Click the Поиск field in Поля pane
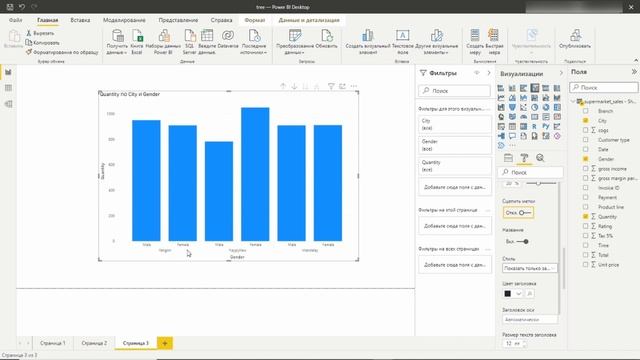Image resolution: width=640 pixels, height=360 pixels. [x=604, y=87]
